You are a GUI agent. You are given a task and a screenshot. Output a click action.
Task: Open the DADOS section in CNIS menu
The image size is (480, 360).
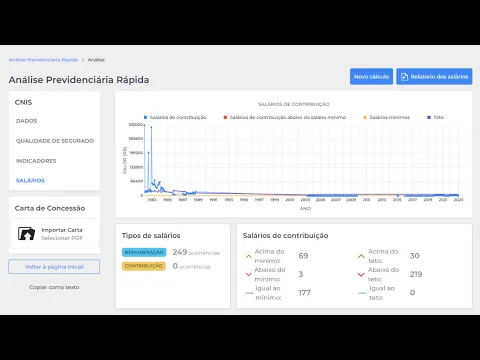[27, 121]
